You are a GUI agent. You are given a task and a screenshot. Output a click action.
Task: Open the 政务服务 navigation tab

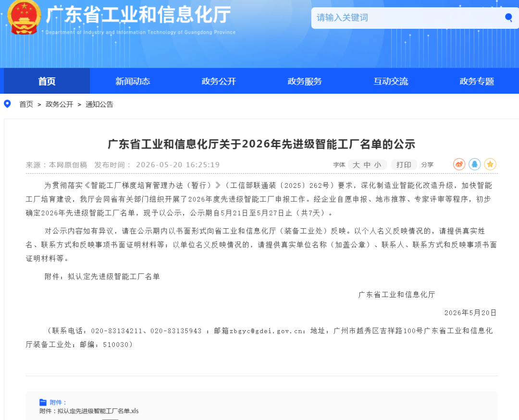(x=305, y=81)
